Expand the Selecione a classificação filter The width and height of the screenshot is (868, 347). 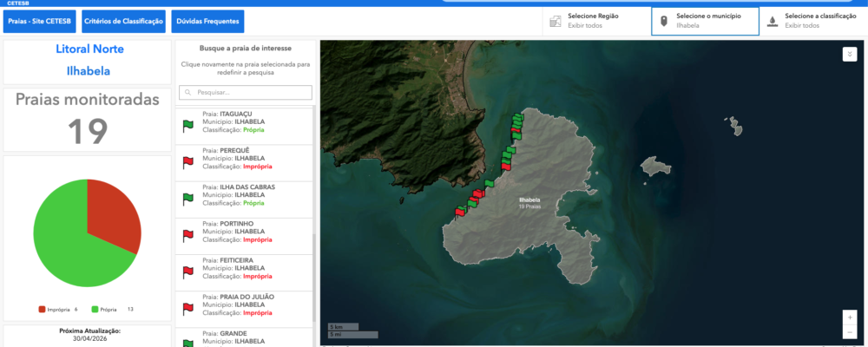point(813,21)
